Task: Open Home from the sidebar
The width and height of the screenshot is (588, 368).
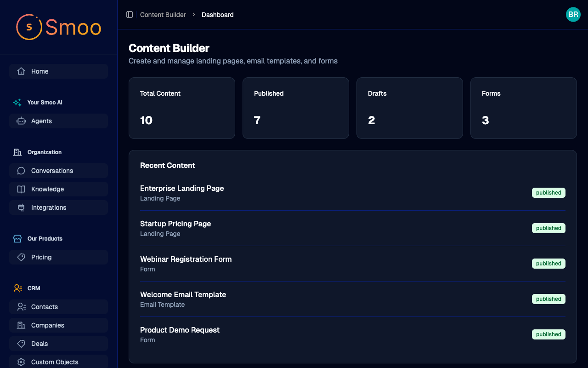Action: [x=40, y=71]
